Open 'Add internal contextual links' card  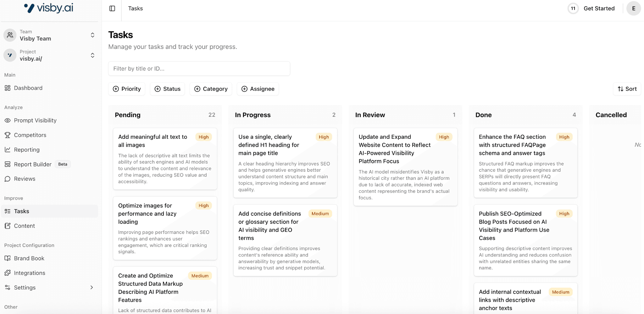click(x=526, y=299)
